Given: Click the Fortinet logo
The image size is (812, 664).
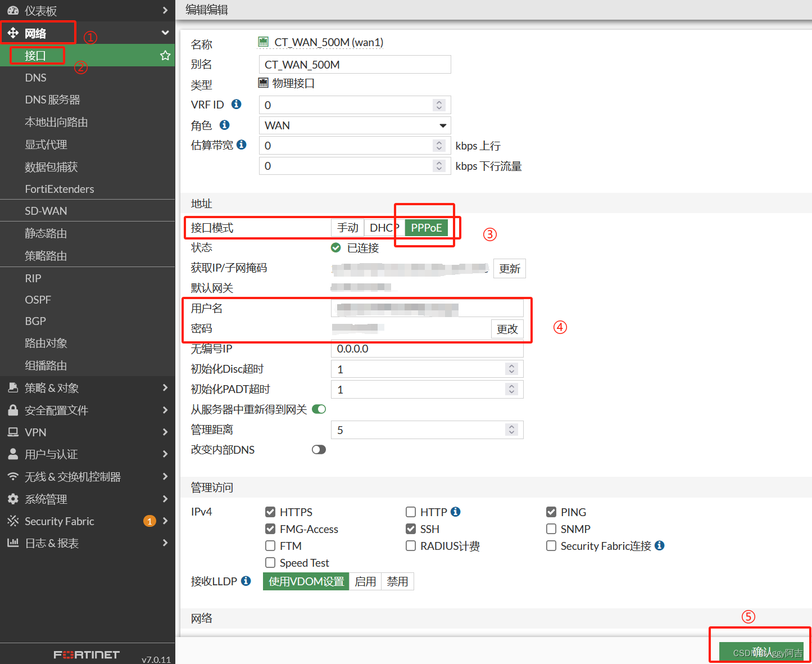Looking at the screenshot, I should click(x=87, y=654).
